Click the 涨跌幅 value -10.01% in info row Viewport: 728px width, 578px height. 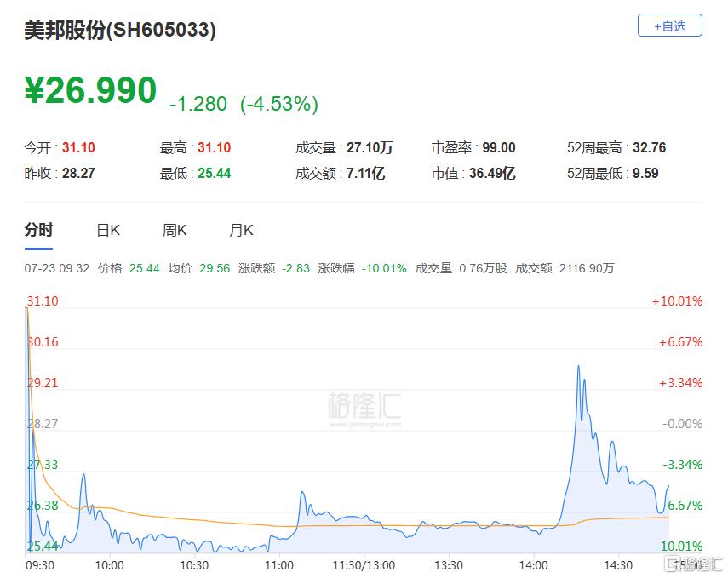pyautogui.click(x=384, y=268)
